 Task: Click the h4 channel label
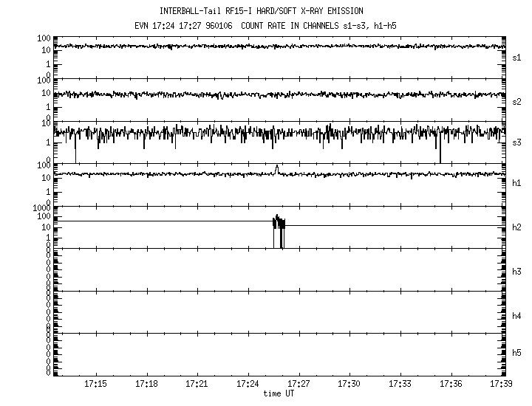point(517,316)
